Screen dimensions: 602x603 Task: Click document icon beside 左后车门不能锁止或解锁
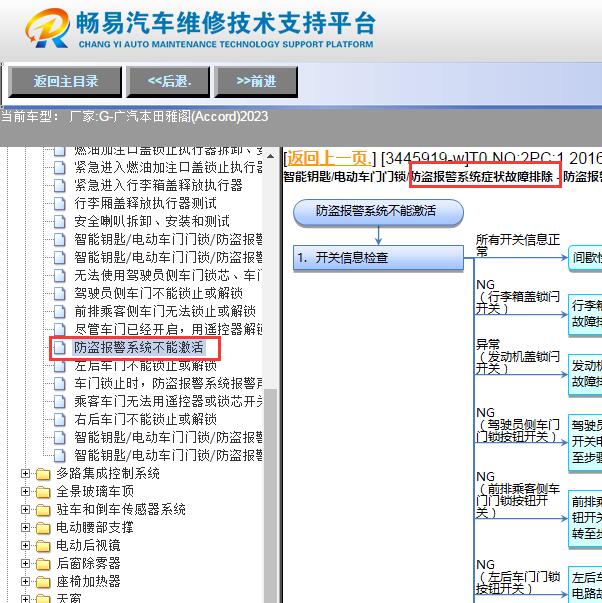(x=59, y=366)
